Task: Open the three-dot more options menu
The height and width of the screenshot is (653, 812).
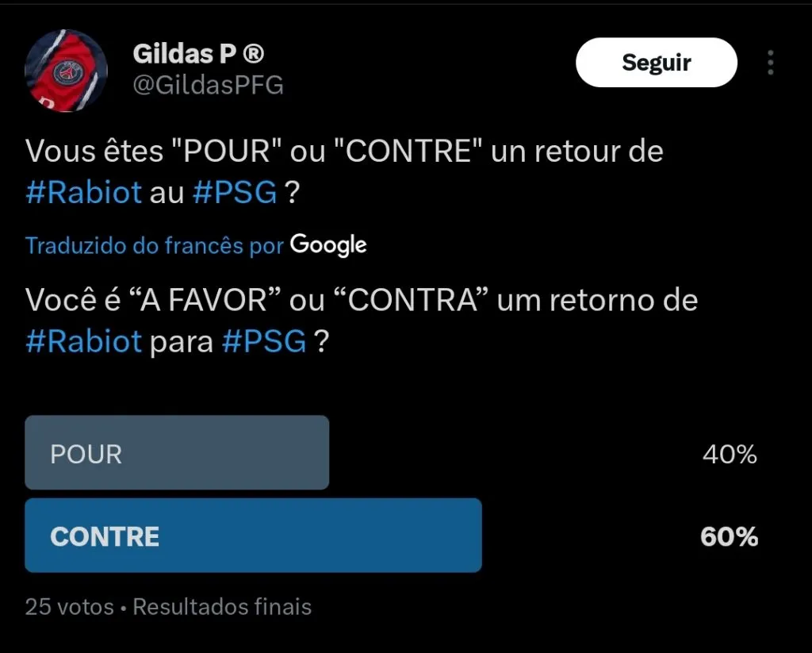Action: (x=771, y=63)
